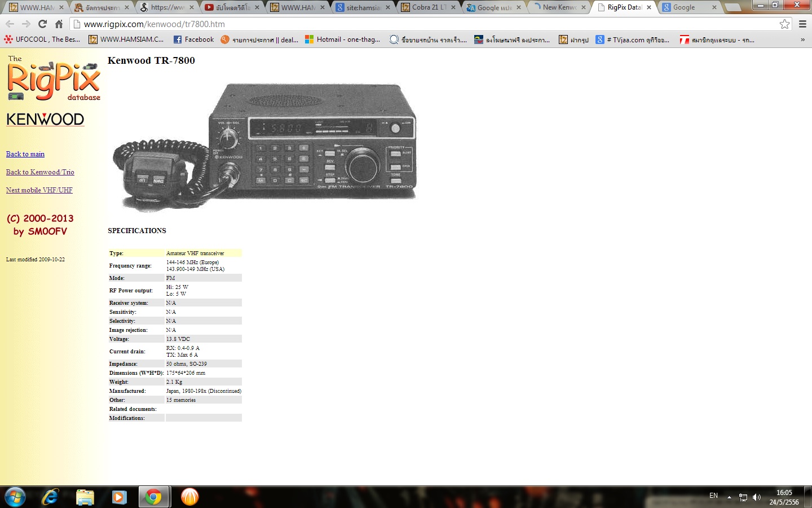The image size is (812, 508).
Task: Click the 15 memories value
Action: pos(181,400)
